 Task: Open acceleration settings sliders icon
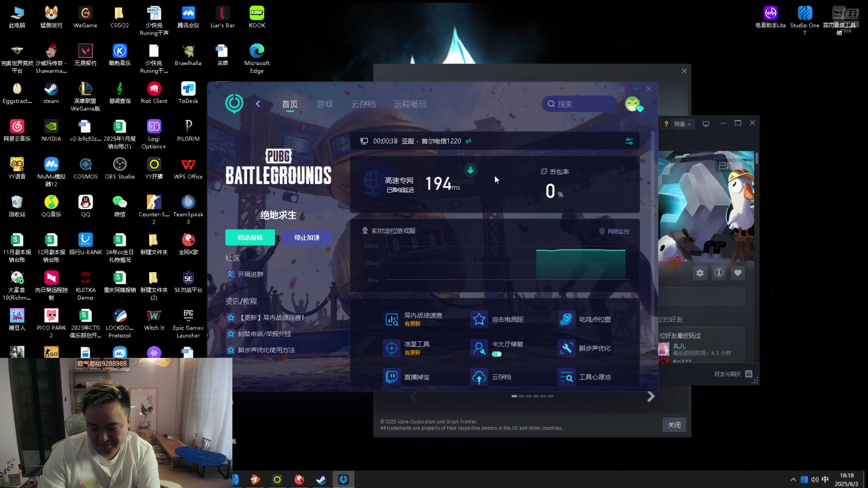(629, 141)
